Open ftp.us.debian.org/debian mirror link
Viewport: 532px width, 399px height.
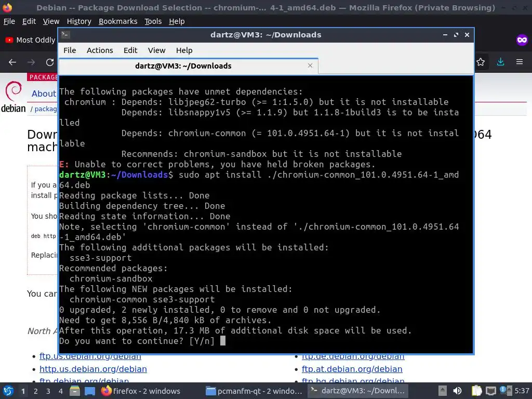[90, 357]
